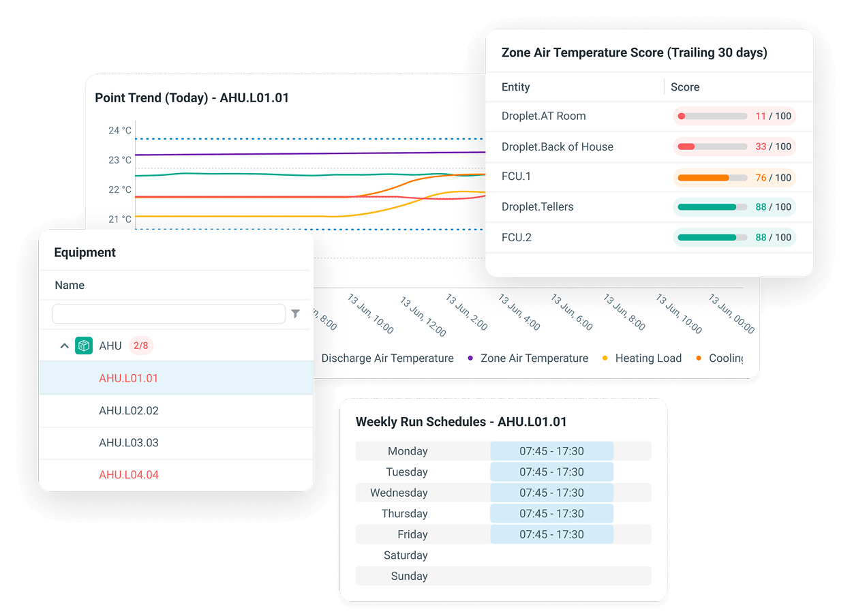852x616 pixels.
Task: Click the Droplet.Tellers 88 / 100 score bar
Action: pyautogui.click(x=734, y=207)
